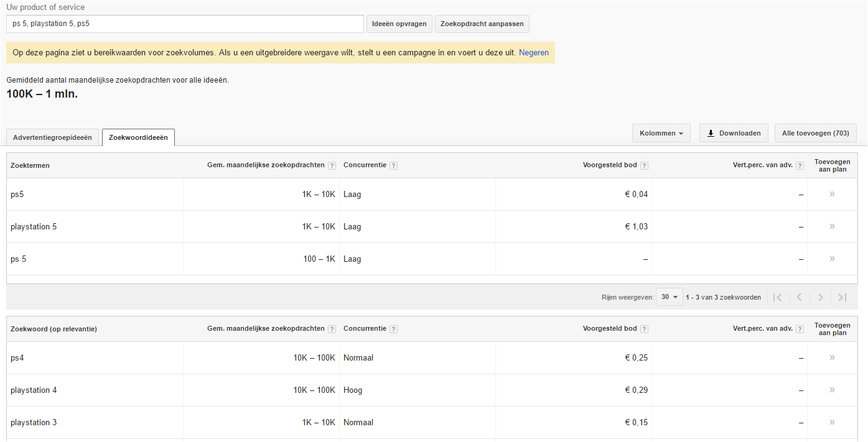The width and height of the screenshot is (868, 442).
Task: Select the 'ps 5' search term cell
Action: pos(95,259)
